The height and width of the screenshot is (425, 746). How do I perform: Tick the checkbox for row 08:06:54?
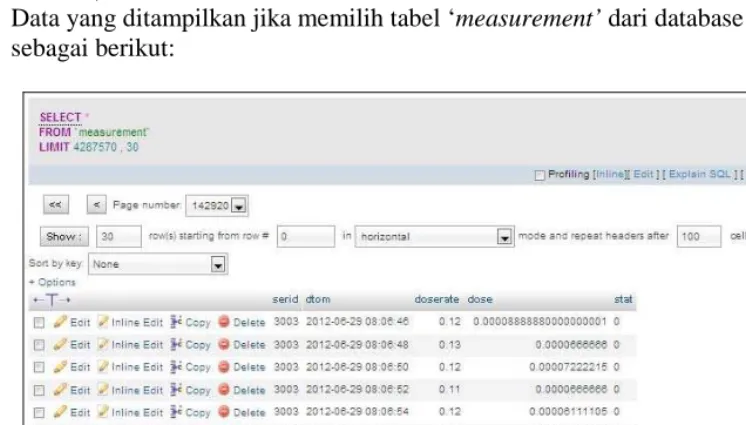(39, 412)
